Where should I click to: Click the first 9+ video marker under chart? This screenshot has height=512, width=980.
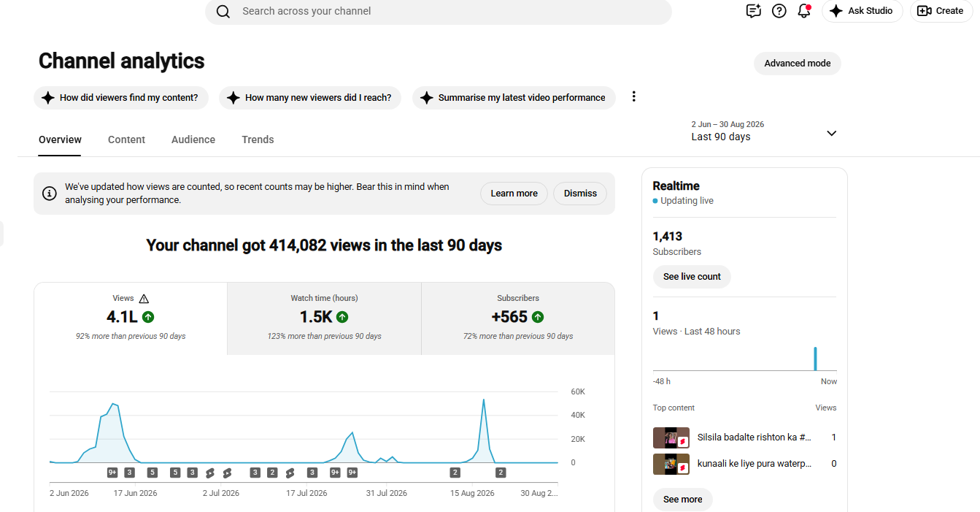coord(112,473)
